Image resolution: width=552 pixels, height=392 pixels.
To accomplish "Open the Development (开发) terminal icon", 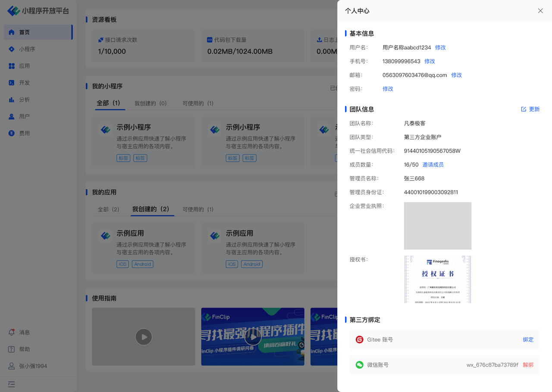I will click(x=12, y=83).
